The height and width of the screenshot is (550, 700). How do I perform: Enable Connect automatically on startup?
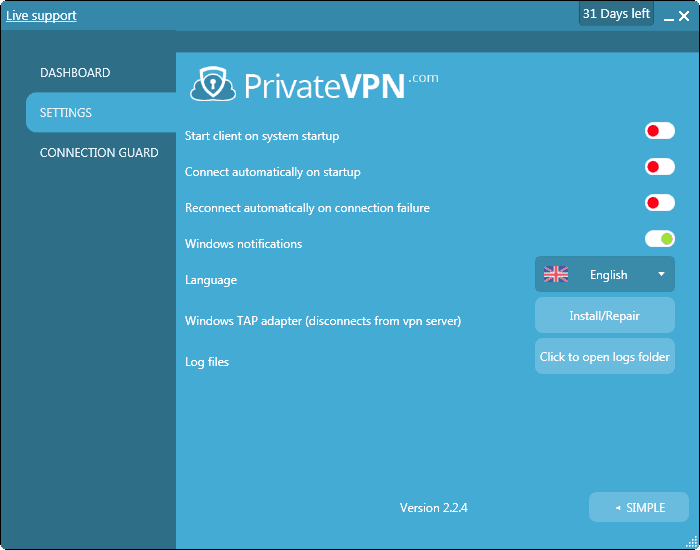click(659, 167)
